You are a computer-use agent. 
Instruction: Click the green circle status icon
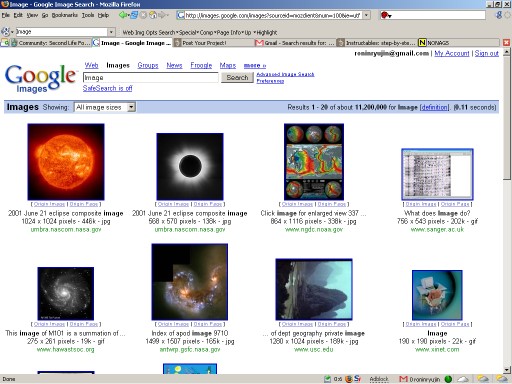pos(448,379)
